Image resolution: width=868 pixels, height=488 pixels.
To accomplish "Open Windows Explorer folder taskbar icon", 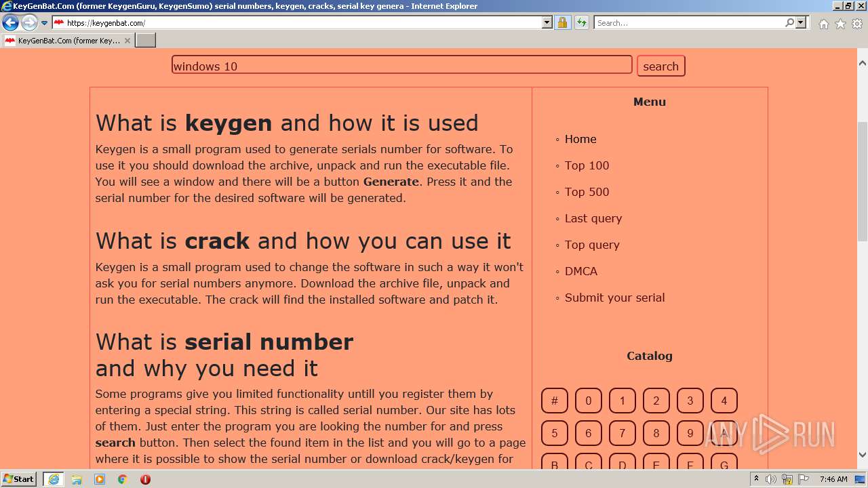I will (x=77, y=479).
